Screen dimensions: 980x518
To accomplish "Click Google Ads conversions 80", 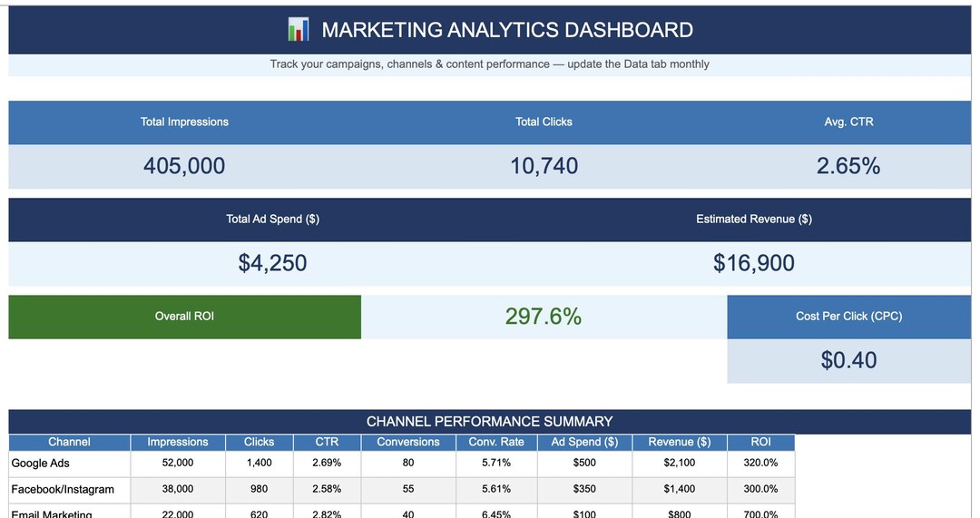I will (408, 463).
